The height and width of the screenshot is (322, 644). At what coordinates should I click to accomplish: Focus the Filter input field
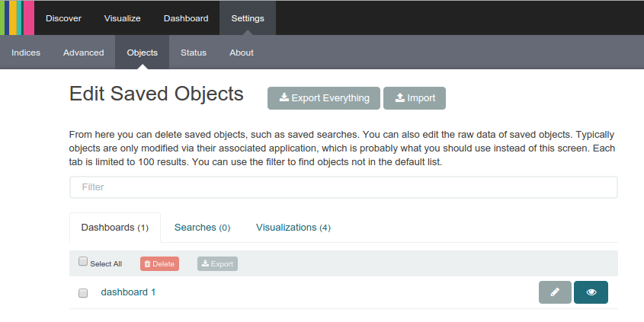click(x=344, y=187)
